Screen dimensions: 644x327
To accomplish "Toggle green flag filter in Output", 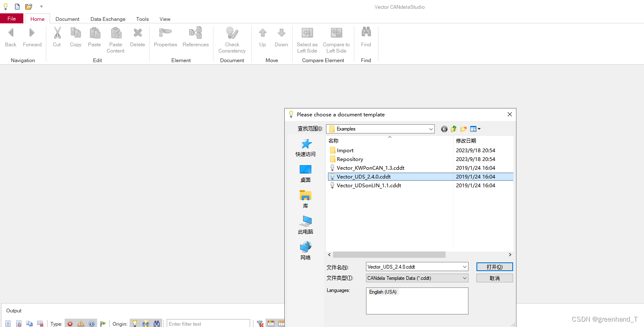I will point(103,324).
